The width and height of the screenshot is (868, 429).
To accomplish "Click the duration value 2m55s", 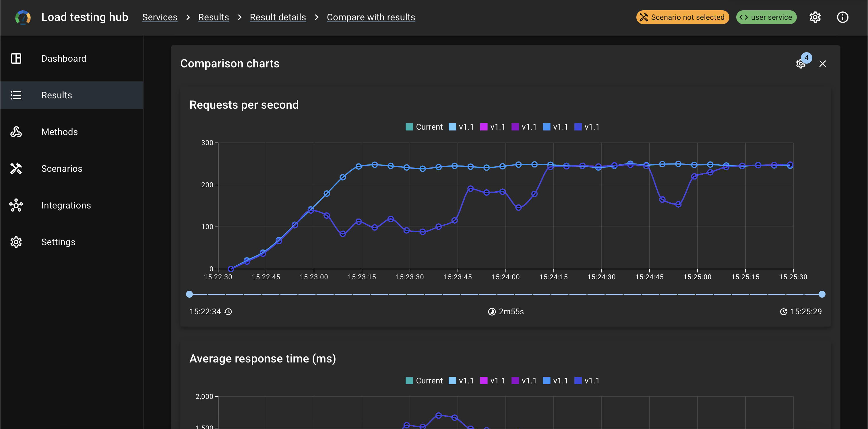I will tap(511, 312).
